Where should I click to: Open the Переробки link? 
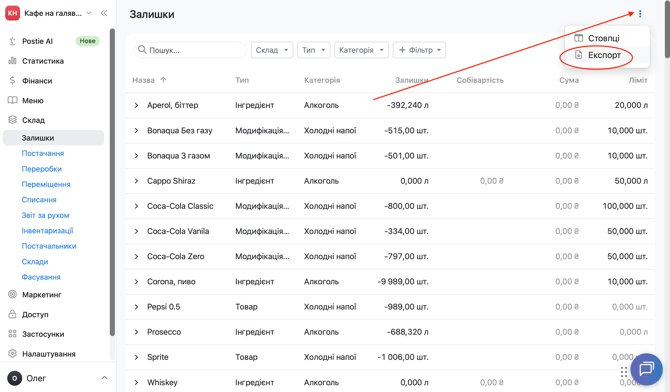click(41, 169)
